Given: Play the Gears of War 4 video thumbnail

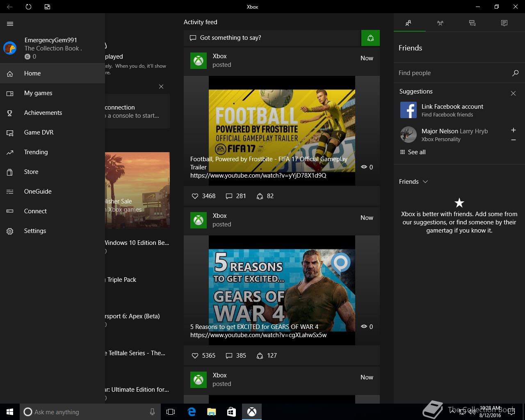Looking at the screenshot, I should pos(282,290).
